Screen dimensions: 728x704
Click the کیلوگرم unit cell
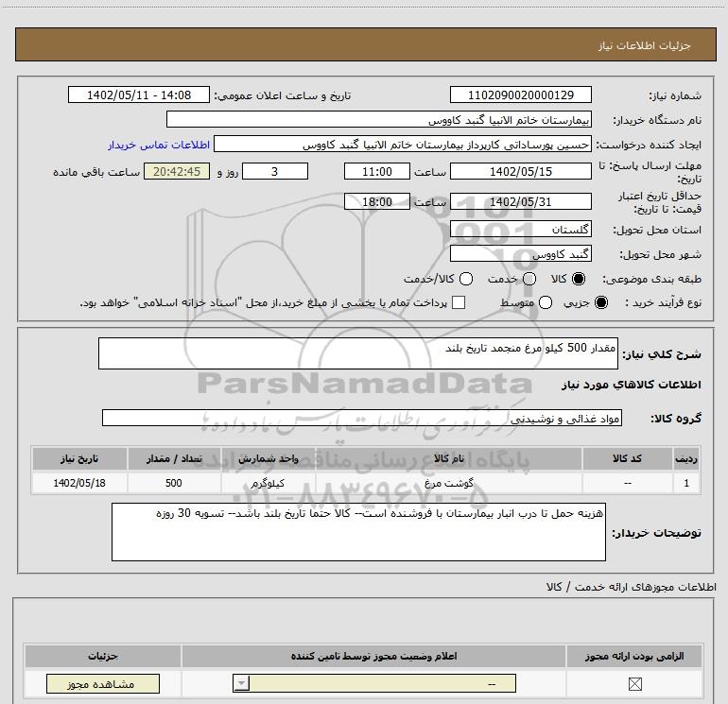click(268, 483)
